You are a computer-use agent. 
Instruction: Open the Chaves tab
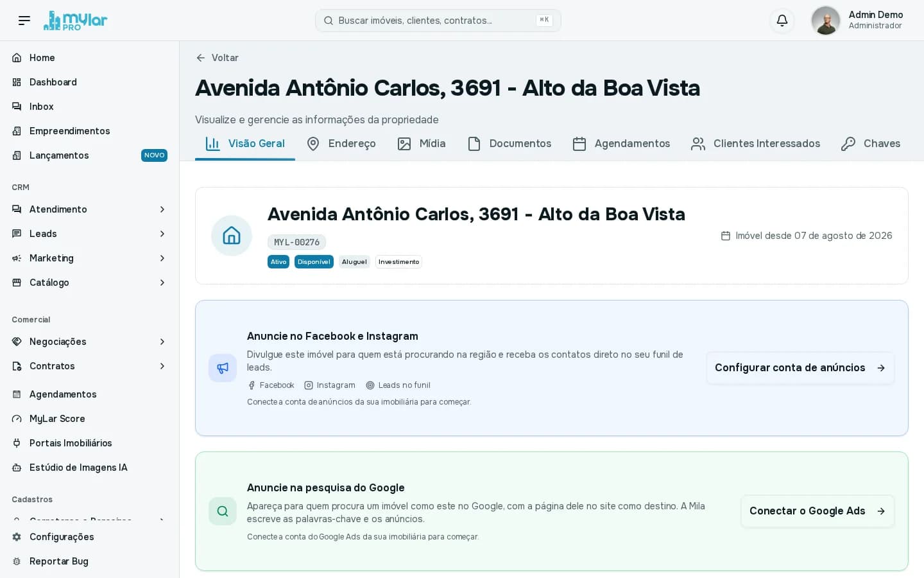pos(871,144)
